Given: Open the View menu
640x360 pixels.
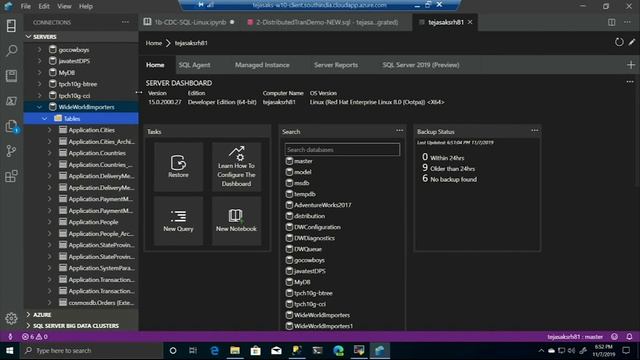Looking at the screenshot, I should (64, 6).
